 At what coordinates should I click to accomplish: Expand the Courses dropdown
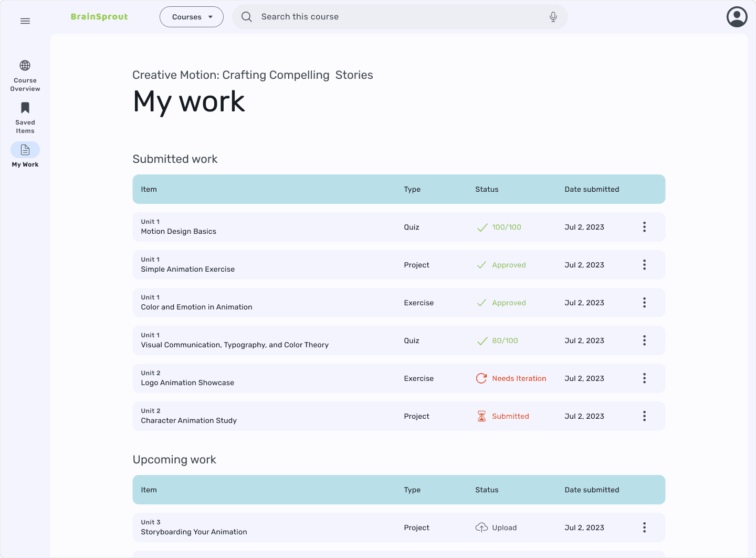point(192,17)
